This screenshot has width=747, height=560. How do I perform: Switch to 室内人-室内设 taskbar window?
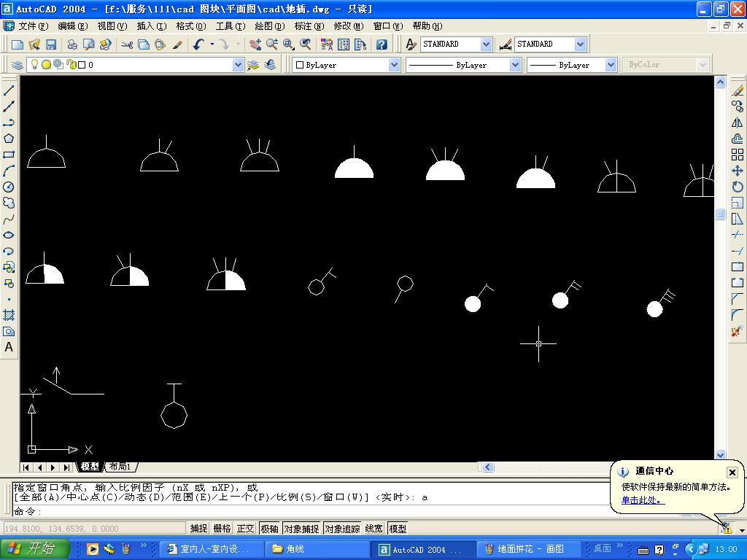(x=212, y=549)
